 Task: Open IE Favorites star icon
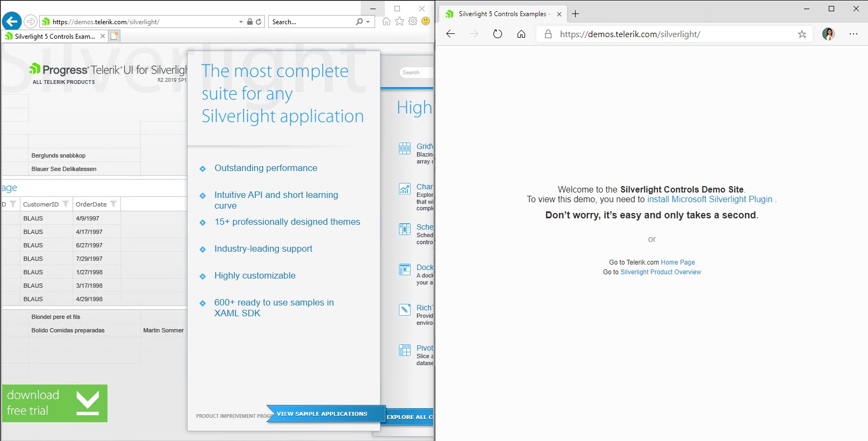399,22
